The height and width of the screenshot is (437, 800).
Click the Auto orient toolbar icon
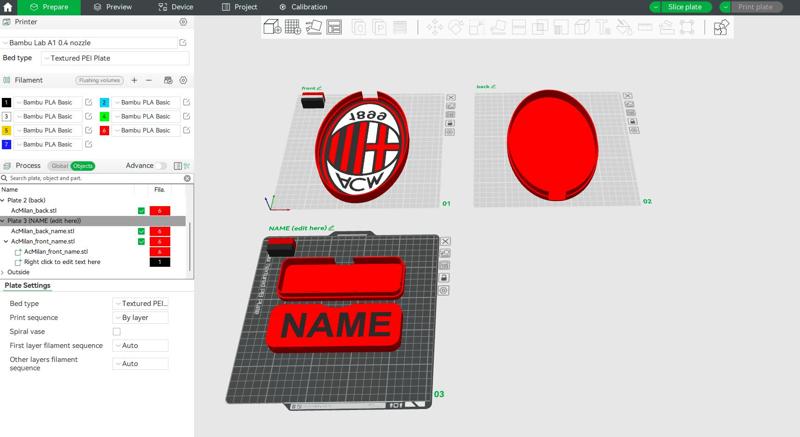point(313,27)
